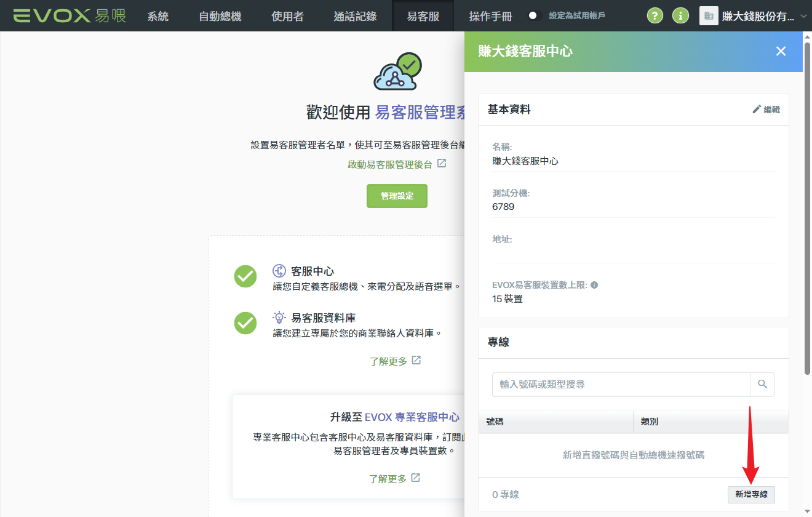Click the 專線 section heading

click(x=498, y=342)
